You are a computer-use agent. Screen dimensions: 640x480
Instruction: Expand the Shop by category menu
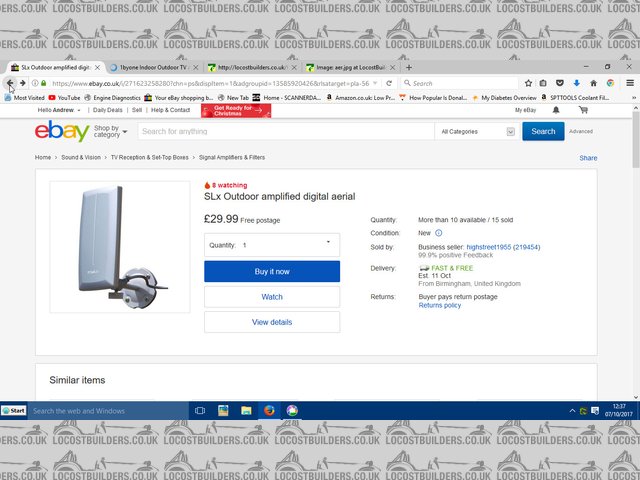click(x=108, y=131)
